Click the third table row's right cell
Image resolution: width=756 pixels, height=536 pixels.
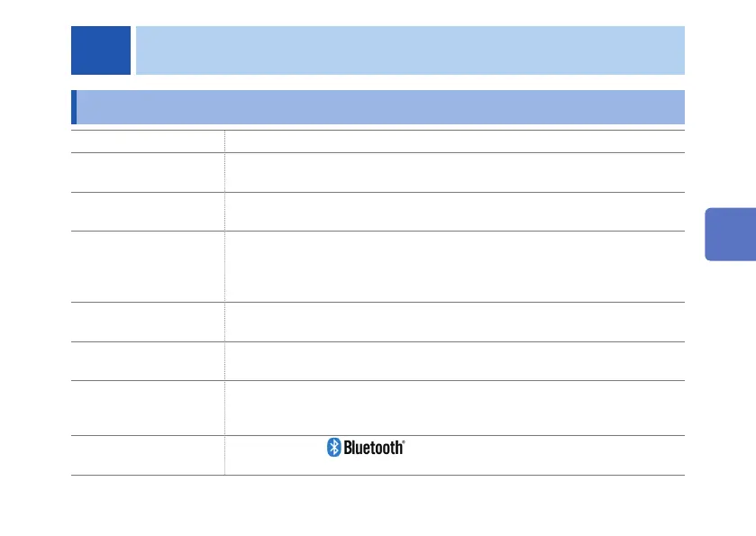[x=454, y=211]
